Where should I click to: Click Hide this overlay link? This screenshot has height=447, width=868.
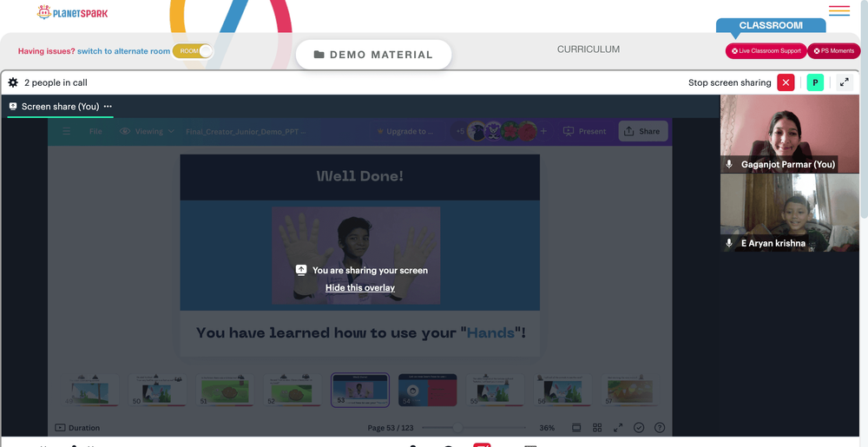[360, 287]
